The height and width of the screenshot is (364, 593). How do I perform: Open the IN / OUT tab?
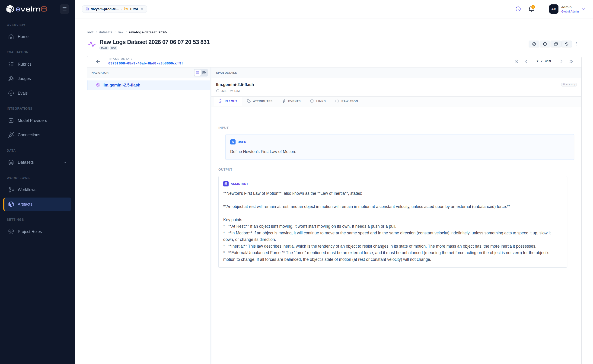pos(228,101)
